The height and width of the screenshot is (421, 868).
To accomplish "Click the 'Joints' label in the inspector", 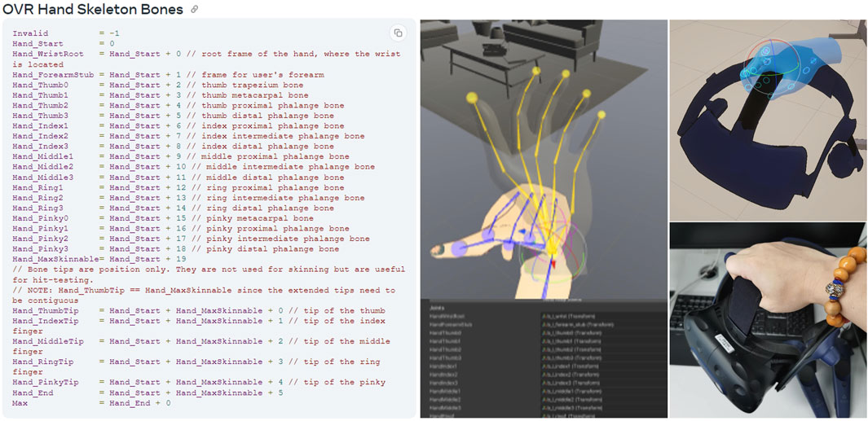I will [x=438, y=308].
